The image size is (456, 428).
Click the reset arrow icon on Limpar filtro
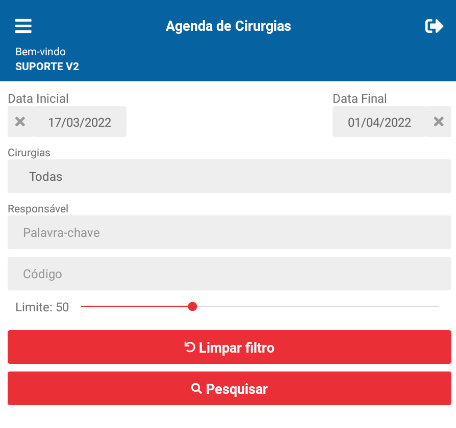(x=190, y=347)
